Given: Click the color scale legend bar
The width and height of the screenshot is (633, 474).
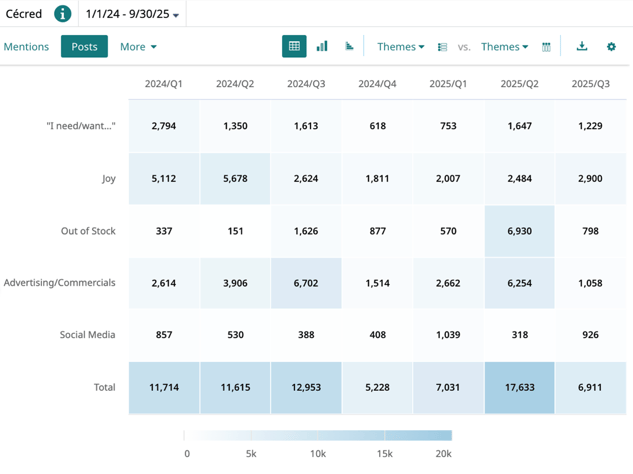Looking at the screenshot, I should click(x=318, y=435).
